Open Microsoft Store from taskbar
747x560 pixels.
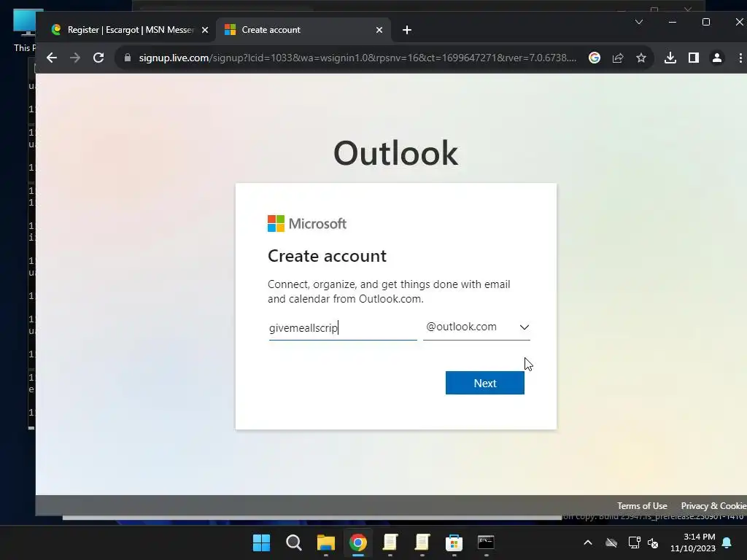[454, 542]
